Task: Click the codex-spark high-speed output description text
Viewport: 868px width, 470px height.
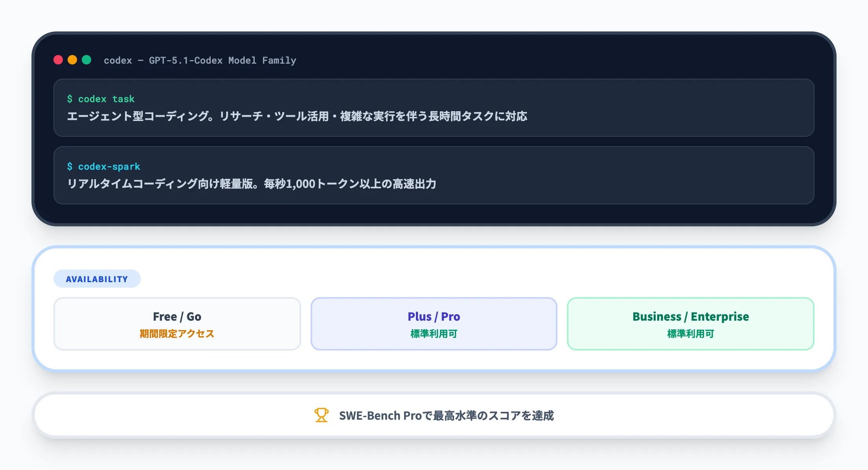Action: pyautogui.click(x=252, y=184)
